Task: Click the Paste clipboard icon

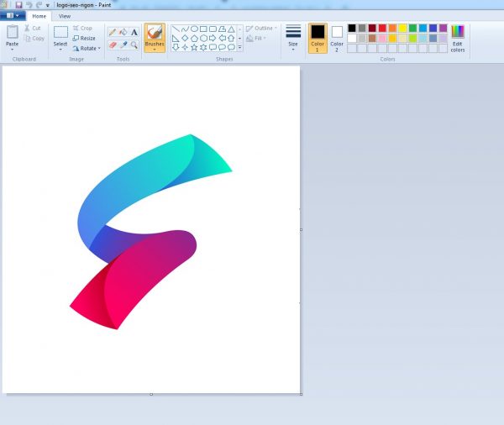Action: click(13, 32)
